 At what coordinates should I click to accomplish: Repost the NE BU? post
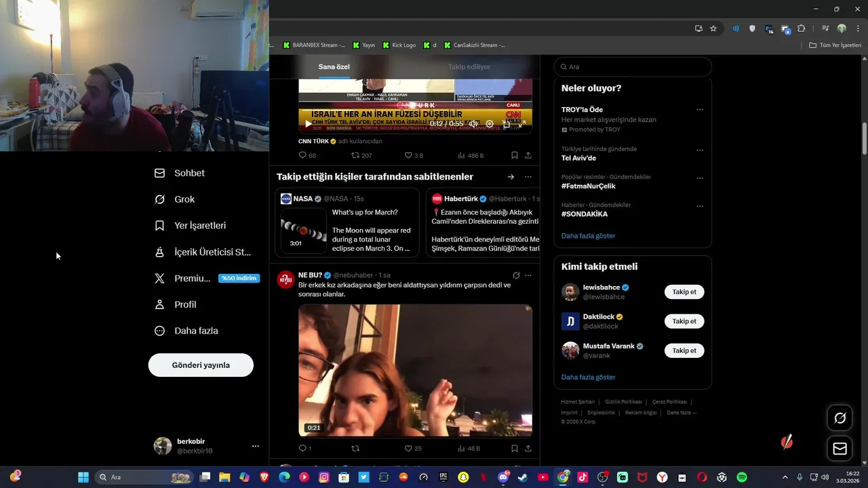click(x=355, y=448)
